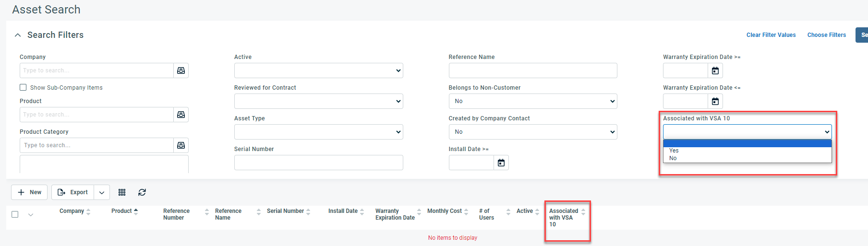
Task: Create a New asset
Action: click(29, 192)
